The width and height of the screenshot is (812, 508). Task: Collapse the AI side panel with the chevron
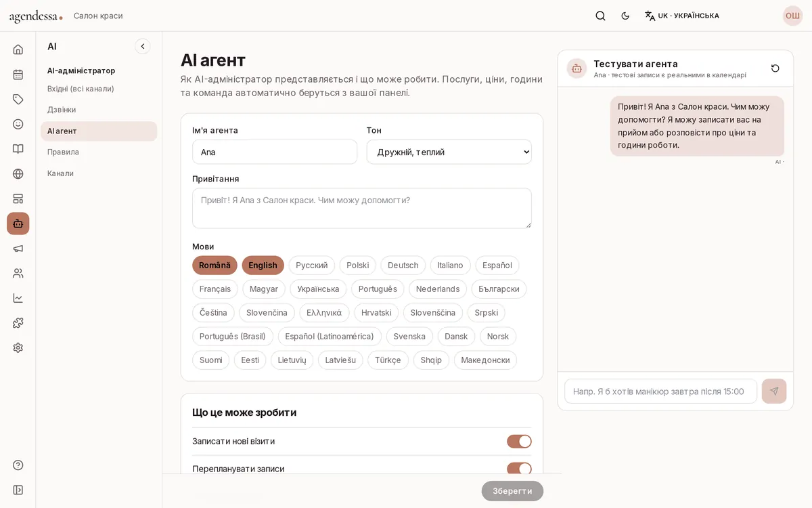click(142, 46)
